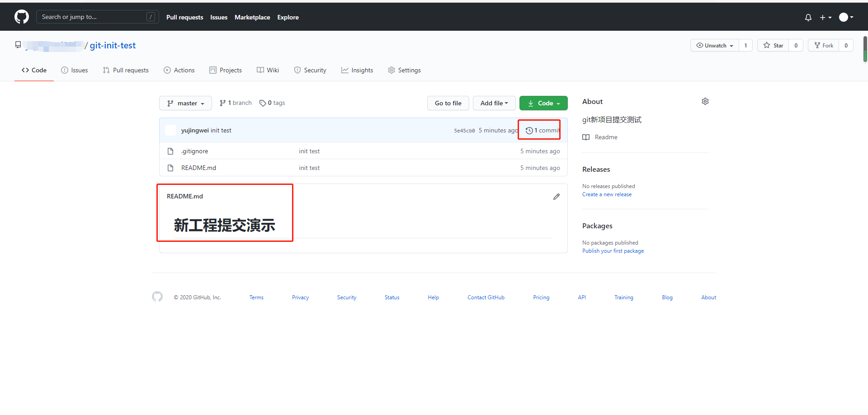Click Publish your first package
The width and height of the screenshot is (868, 415).
point(613,251)
